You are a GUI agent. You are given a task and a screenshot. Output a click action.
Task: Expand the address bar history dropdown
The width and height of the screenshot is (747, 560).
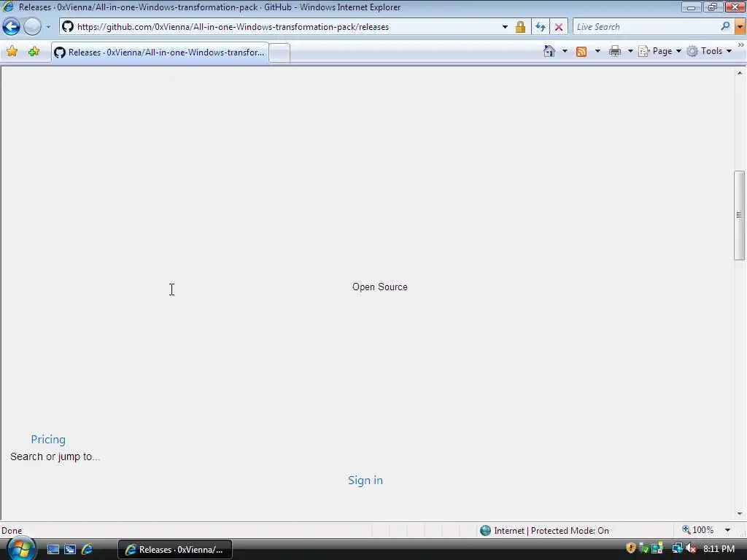pyautogui.click(x=505, y=27)
